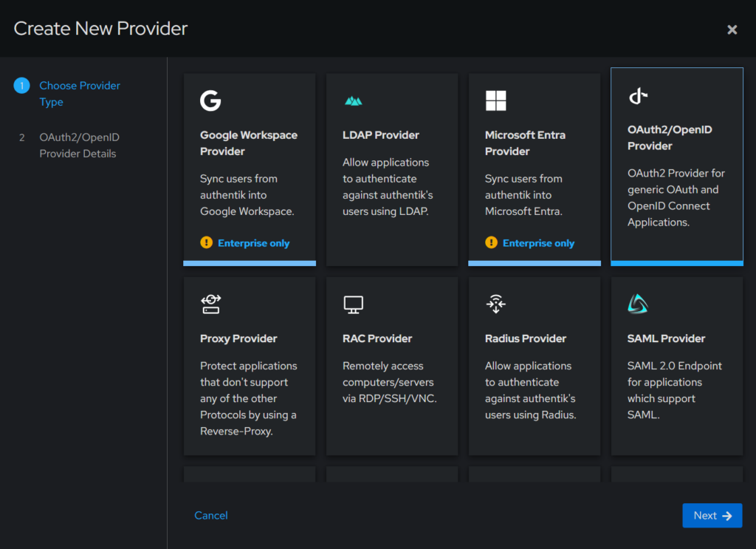The height and width of the screenshot is (549, 756).
Task: Click the step 1 number badge
Action: coord(21,86)
